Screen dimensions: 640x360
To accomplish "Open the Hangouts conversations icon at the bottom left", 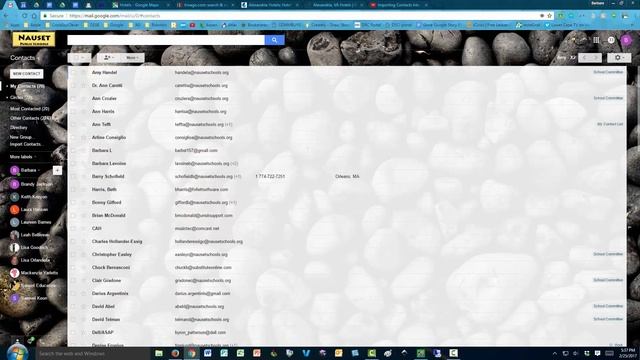I will [31, 340].
